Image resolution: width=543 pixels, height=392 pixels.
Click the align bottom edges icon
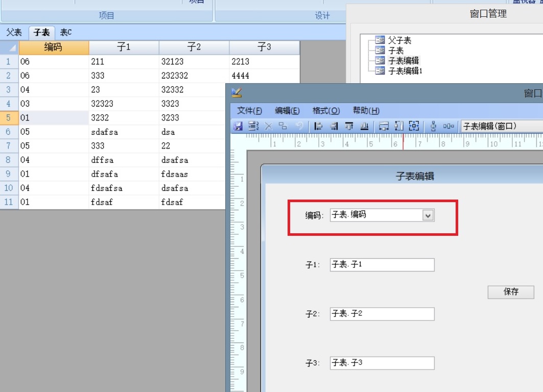tap(364, 126)
